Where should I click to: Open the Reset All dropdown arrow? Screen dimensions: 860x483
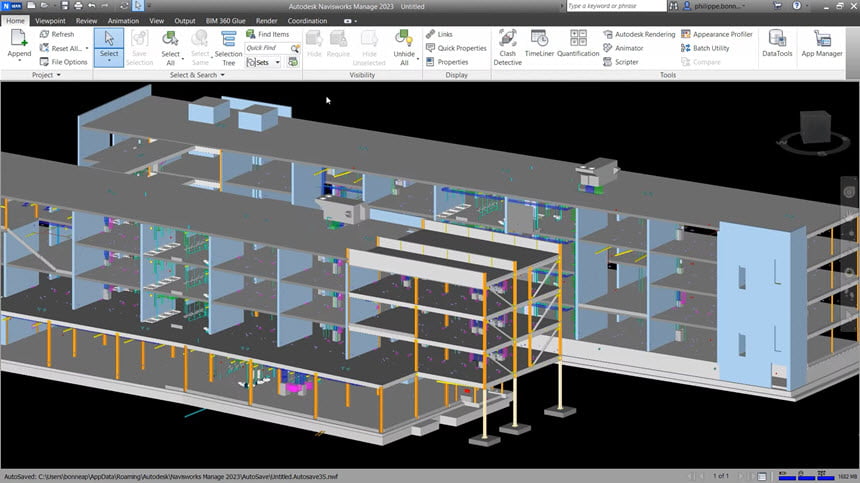(87, 48)
